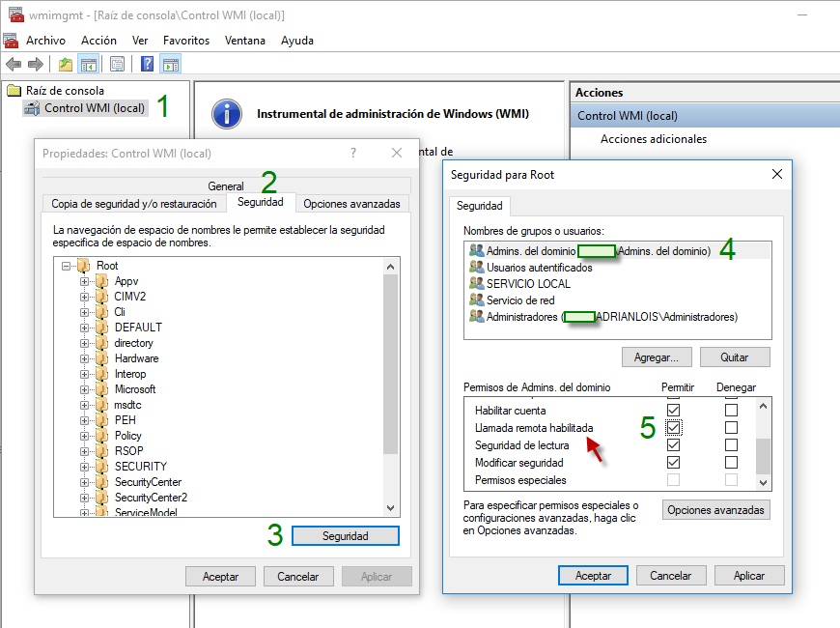This screenshot has height=628, width=840.
Task: Toggle Denegar for Modificar seguridad
Action: coord(731,462)
